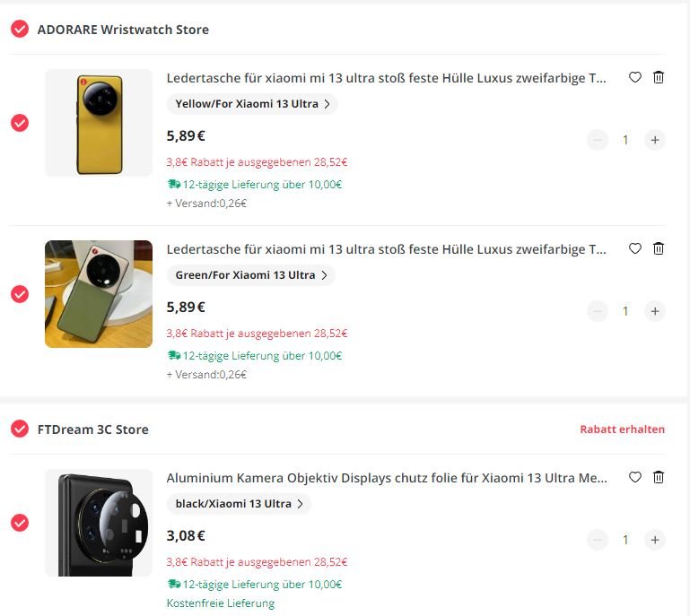Deselect the green case item checkbox
This screenshot has width=690, height=616.
click(20, 294)
